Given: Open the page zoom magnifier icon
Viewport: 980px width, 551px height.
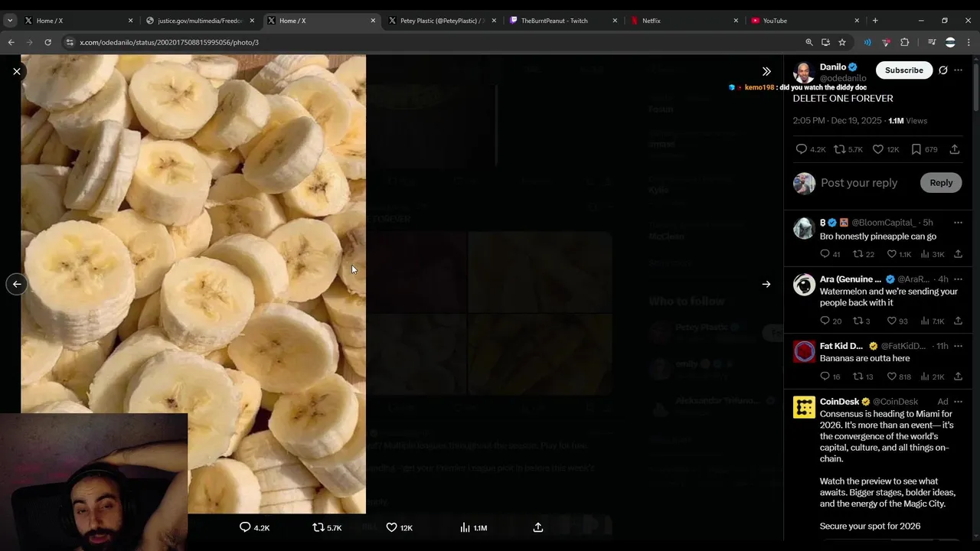Looking at the screenshot, I should [809, 42].
